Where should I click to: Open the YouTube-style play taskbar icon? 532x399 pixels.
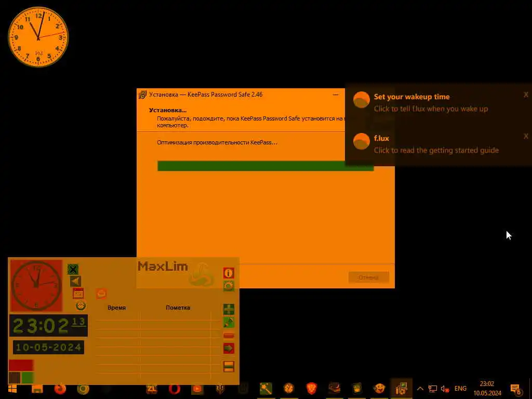[197, 389]
